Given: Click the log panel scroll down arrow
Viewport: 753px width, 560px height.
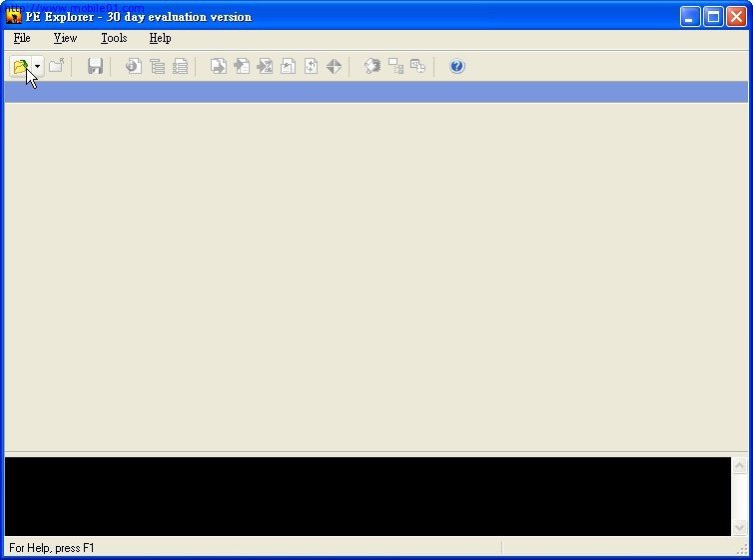Looking at the screenshot, I should coord(740,528).
